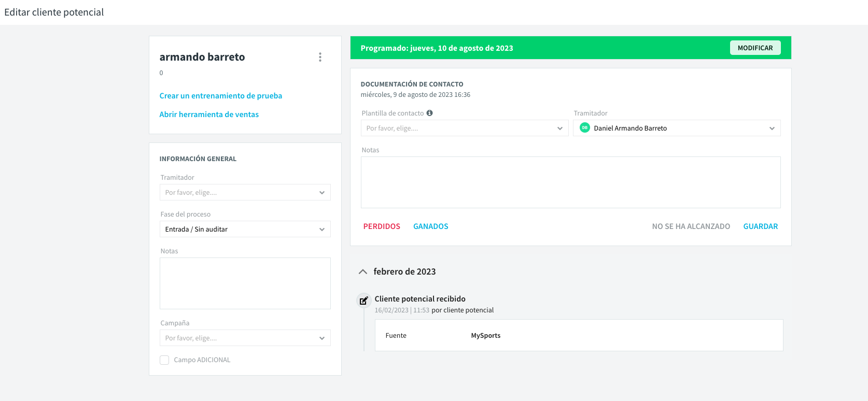
Task: Open the three-dot menu for armando barreto
Action: coord(320,57)
